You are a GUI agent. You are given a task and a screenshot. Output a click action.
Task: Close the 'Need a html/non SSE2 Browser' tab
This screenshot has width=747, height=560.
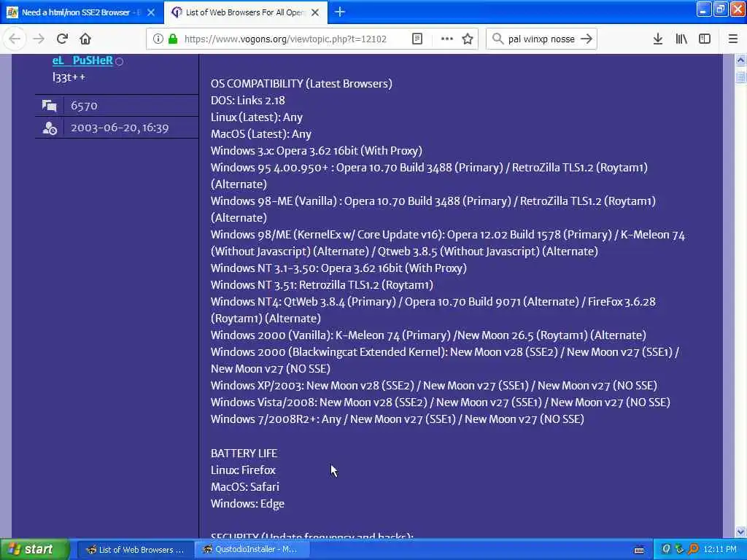(x=151, y=12)
